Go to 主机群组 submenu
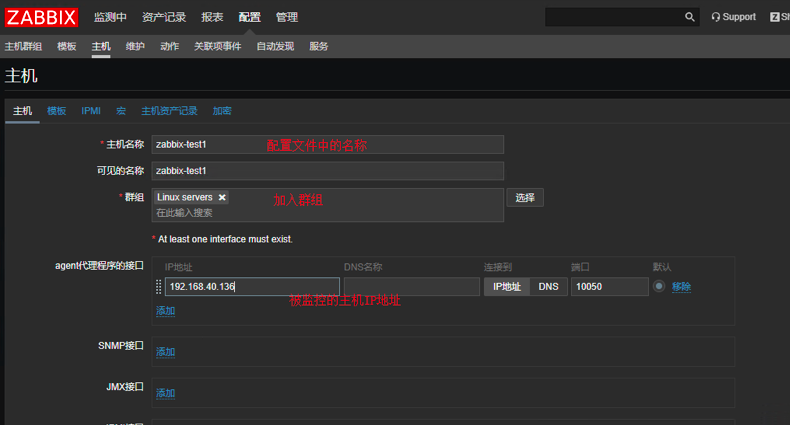The height and width of the screenshot is (425, 790). [x=23, y=46]
